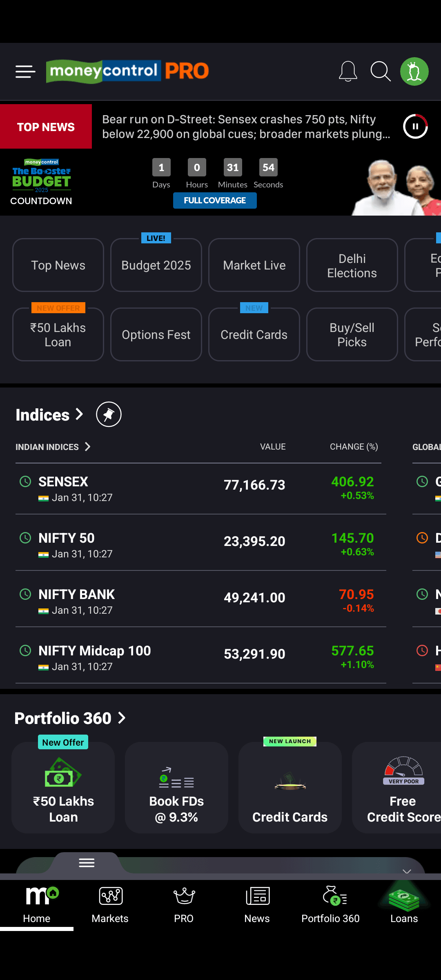Tap the VALUE column header

(273, 447)
